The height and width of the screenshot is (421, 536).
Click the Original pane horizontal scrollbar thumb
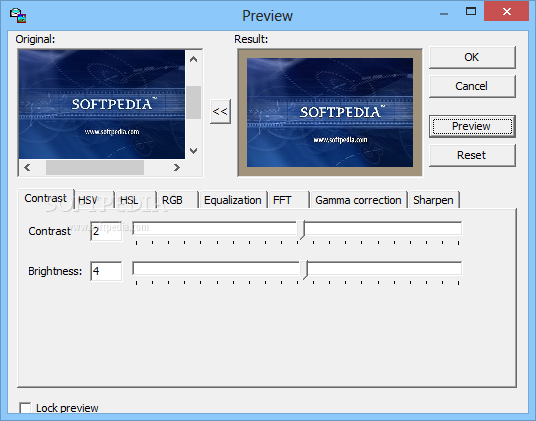(x=95, y=167)
